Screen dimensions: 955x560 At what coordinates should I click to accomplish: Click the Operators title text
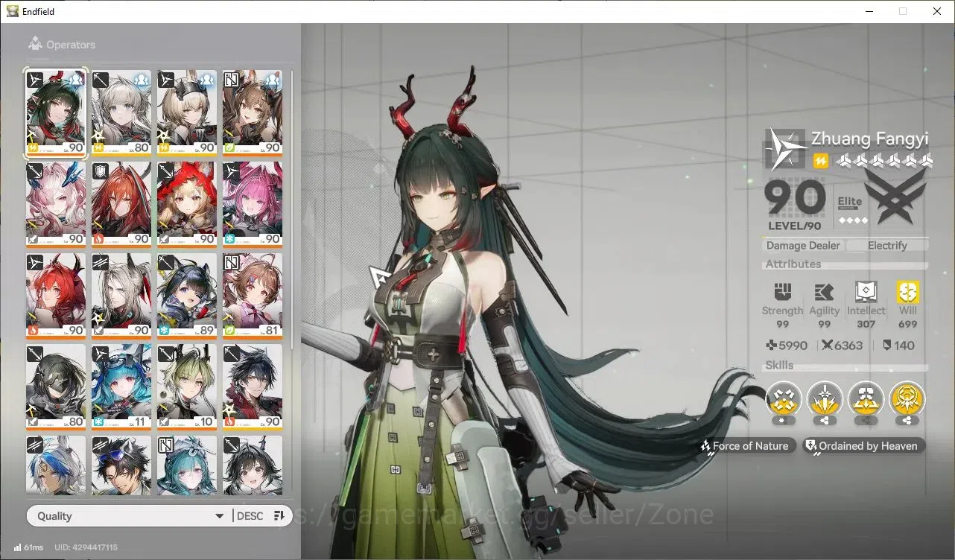coord(71,45)
